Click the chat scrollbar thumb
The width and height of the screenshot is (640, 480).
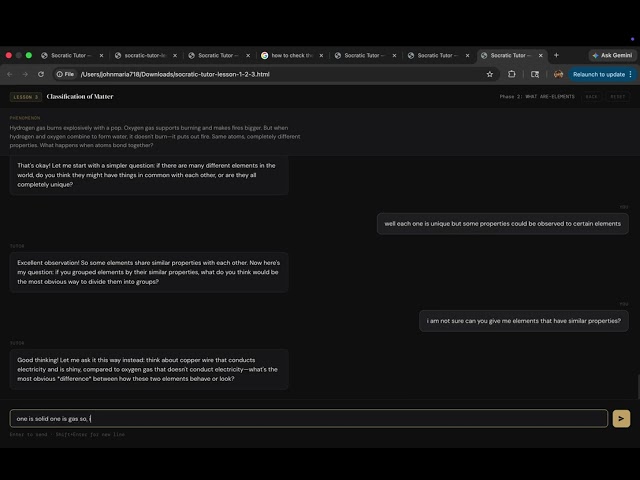pyautogui.click(x=638, y=386)
